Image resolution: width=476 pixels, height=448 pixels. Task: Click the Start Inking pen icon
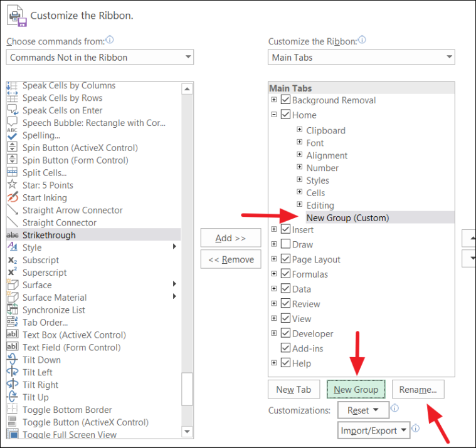[13, 197]
